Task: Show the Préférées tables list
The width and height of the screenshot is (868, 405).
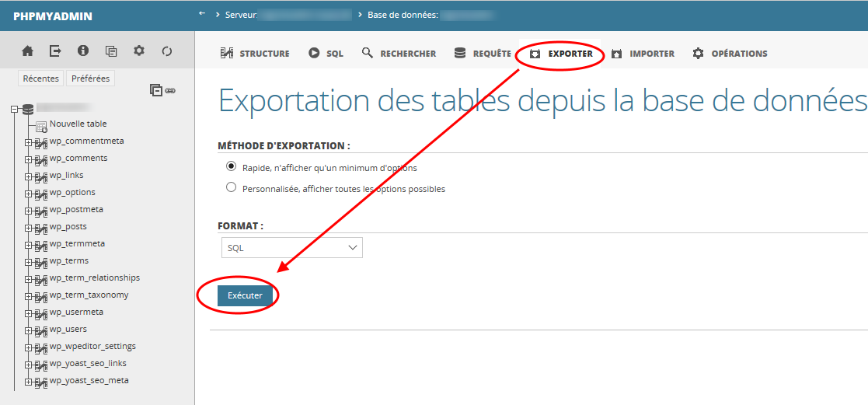Action: click(x=91, y=79)
